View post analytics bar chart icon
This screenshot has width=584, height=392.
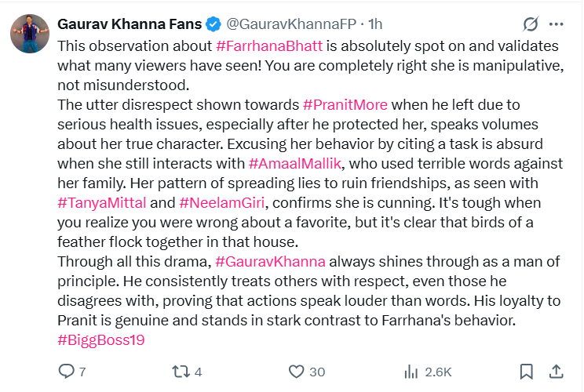pyautogui.click(x=411, y=371)
